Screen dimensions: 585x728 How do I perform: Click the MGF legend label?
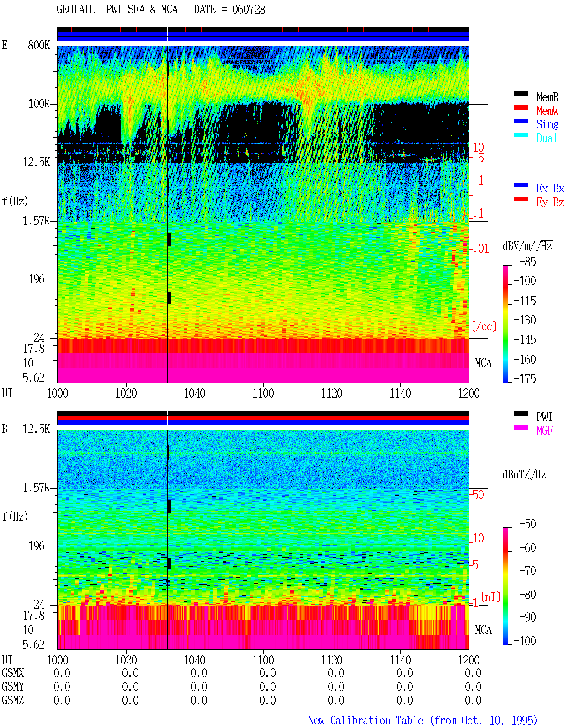point(545,430)
